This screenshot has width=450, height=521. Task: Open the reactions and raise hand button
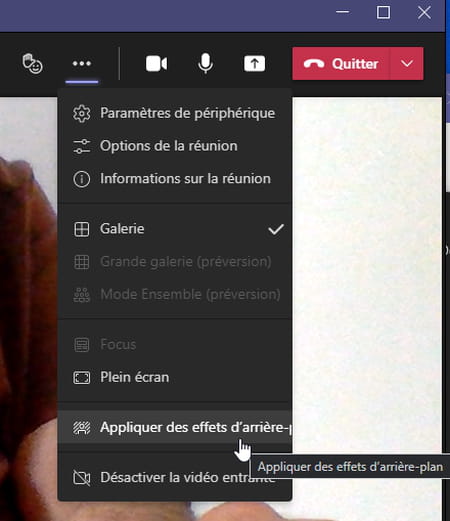32,63
